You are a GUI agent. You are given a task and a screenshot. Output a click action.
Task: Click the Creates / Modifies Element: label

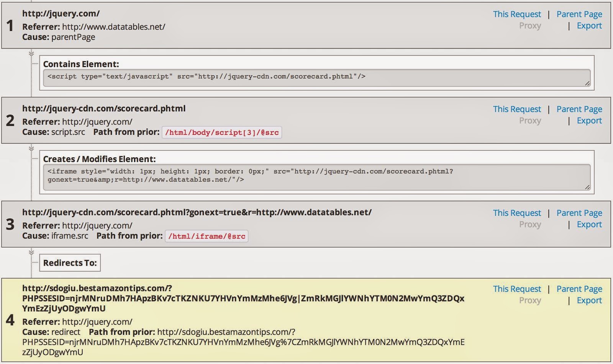coord(99,159)
